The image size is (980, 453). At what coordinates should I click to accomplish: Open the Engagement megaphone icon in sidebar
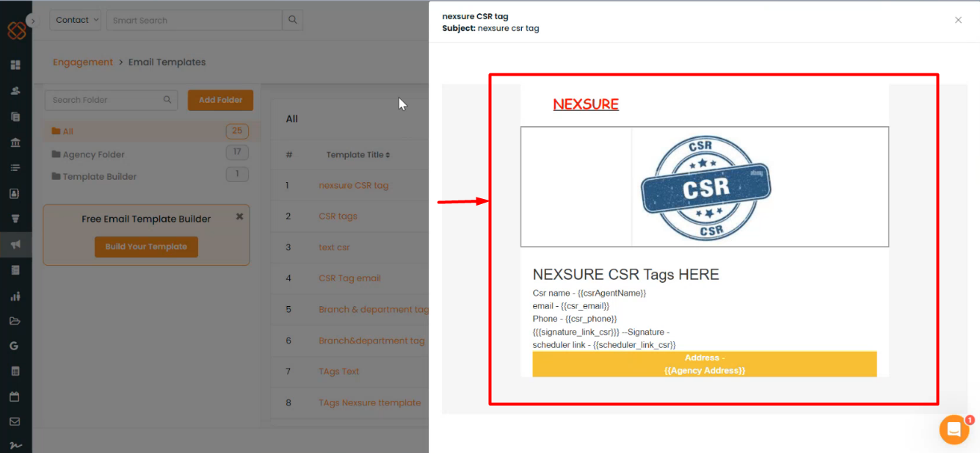point(15,244)
